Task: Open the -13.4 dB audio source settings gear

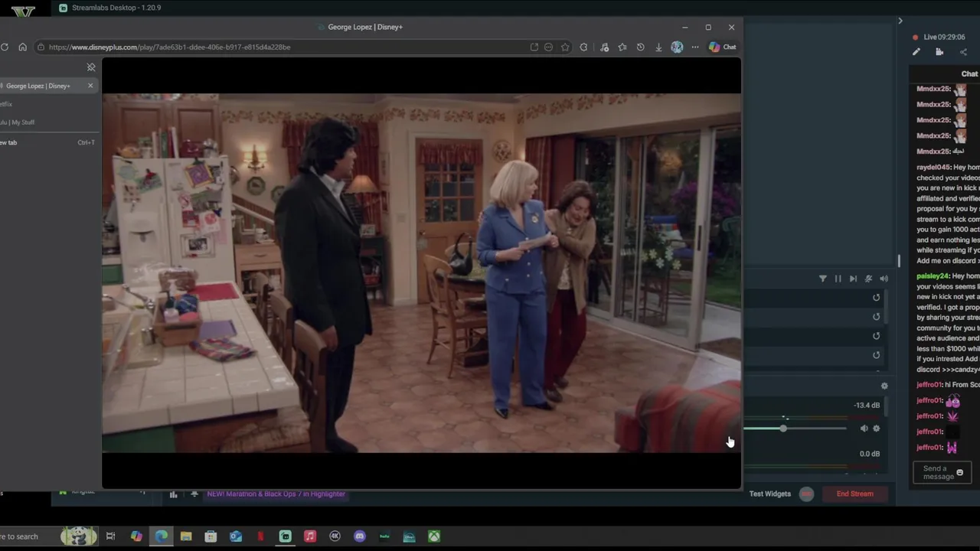Action: [877, 429]
